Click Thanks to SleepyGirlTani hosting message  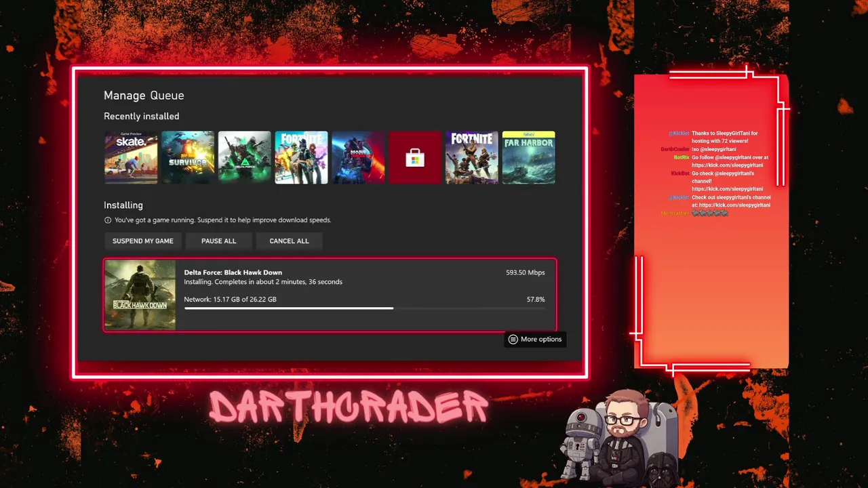[x=725, y=137]
